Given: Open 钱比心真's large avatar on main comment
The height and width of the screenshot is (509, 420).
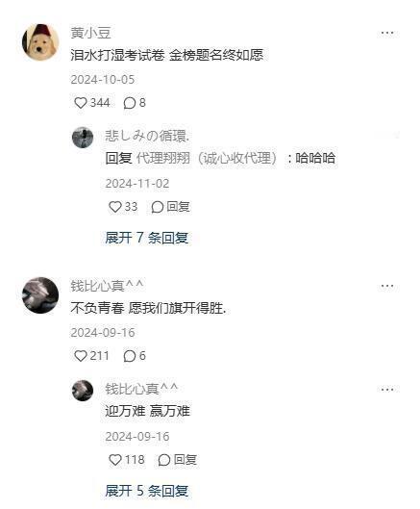Looking at the screenshot, I should (40, 295).
